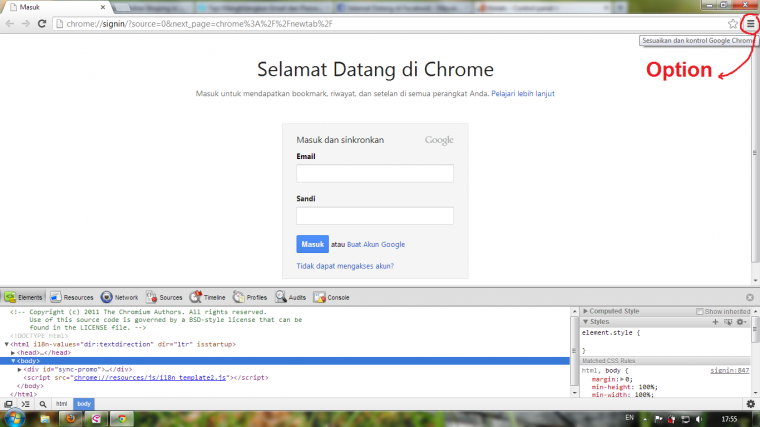Select the DOCTYPE html line
The height and width of the screenshot is (427, 760).
point(39,336)
